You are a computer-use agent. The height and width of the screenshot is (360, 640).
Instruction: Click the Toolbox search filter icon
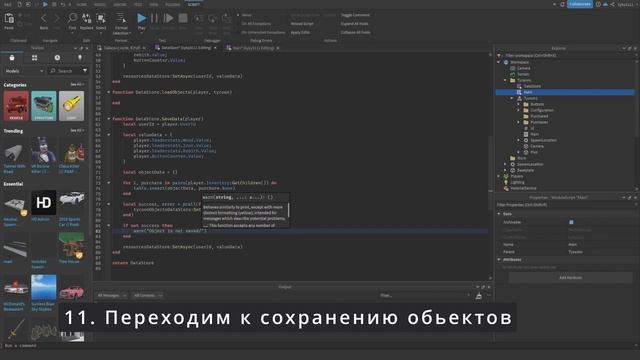tap(85, 71)
